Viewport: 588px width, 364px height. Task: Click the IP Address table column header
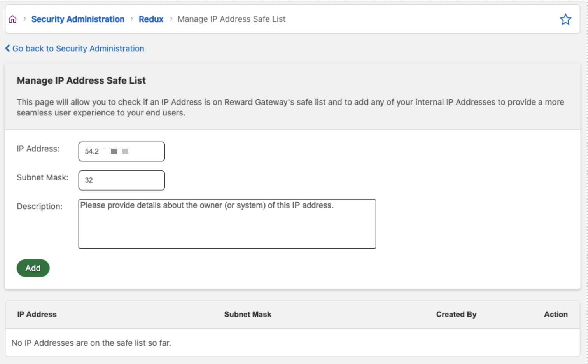coord(37,314)
